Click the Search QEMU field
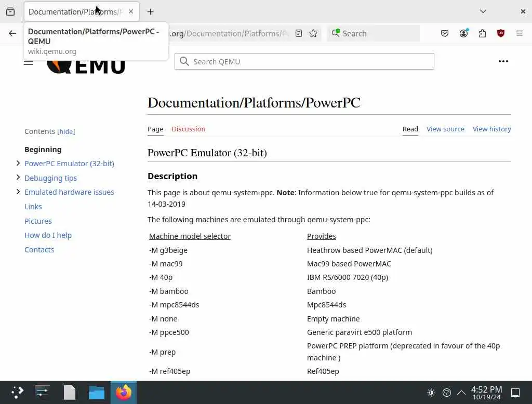The height and width of the screenshot is (404, 532). point(304,61)
